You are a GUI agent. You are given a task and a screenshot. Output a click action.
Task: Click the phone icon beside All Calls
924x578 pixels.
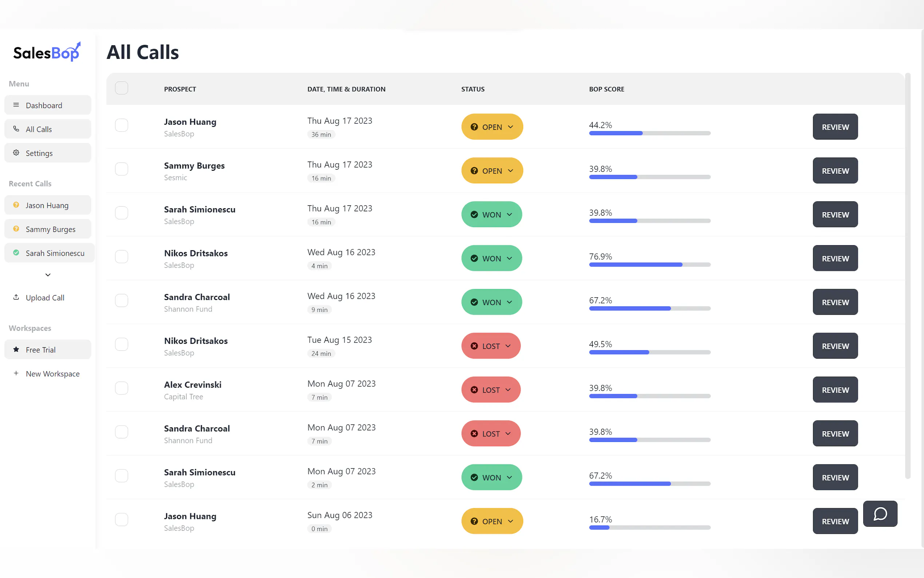[16, 129]
